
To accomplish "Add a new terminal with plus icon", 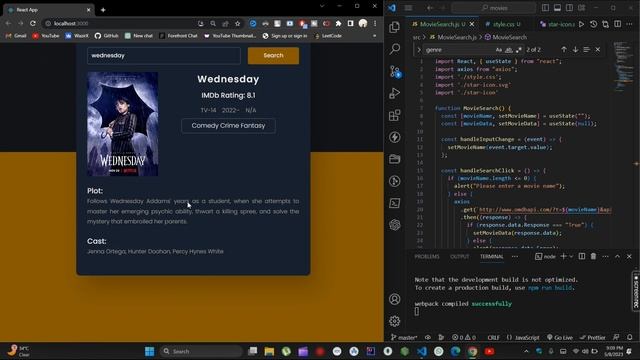I will [x=563, y=256].
